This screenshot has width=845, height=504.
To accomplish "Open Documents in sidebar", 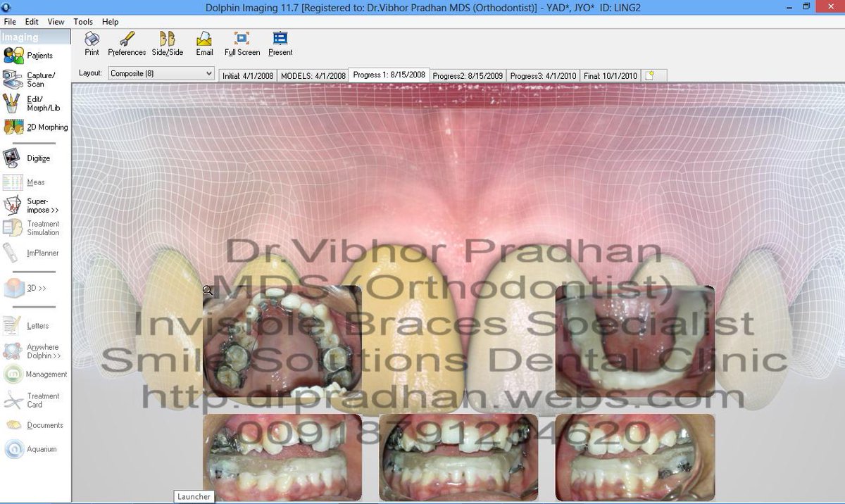I will [x=35, y=425].
